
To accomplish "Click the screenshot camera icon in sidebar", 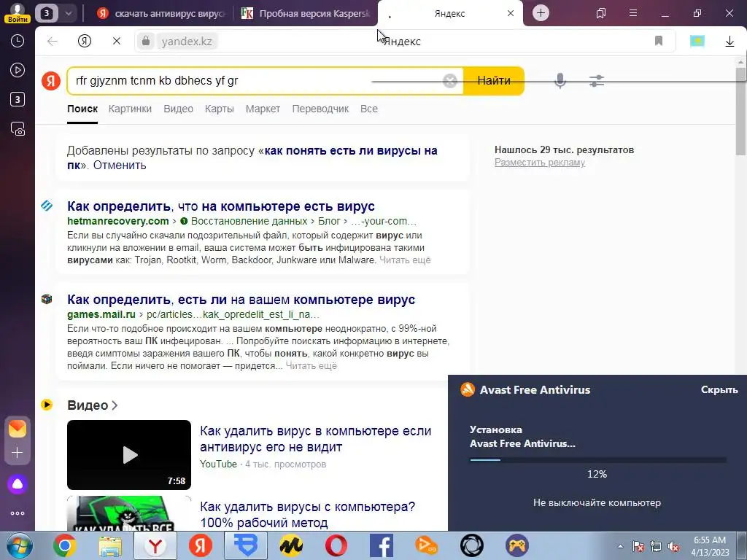I will [x=18, y=129].
